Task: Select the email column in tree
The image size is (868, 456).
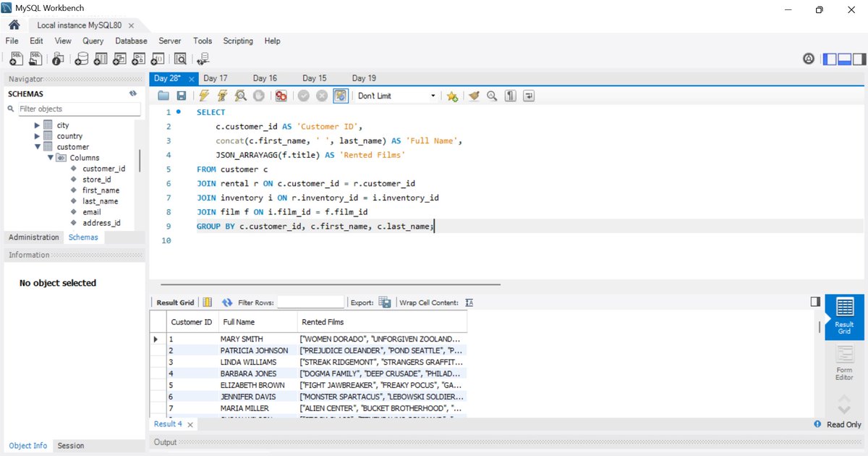Action: (92, 212)
